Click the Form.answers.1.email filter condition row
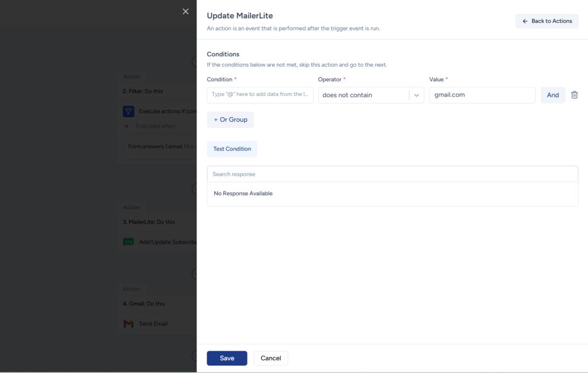The height and width of the screenshot is (373, 588). click(x=158, y=147)
